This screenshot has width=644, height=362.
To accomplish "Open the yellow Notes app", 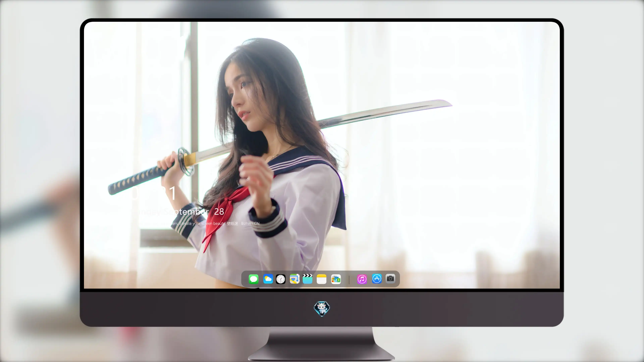I will coord(321,279).
